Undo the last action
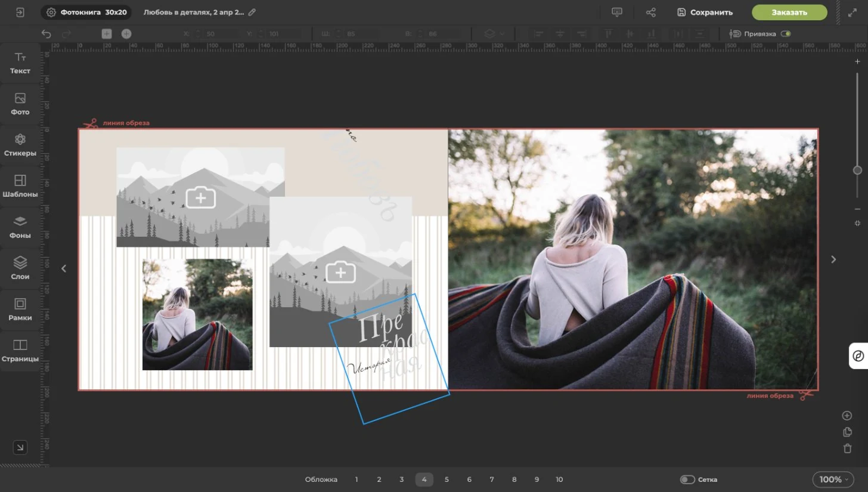The image size is (868, 492). (x=46, y=34)
